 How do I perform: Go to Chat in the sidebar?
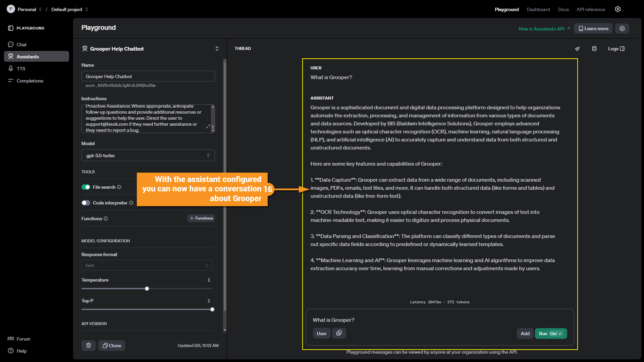click(x=21, y=45)
